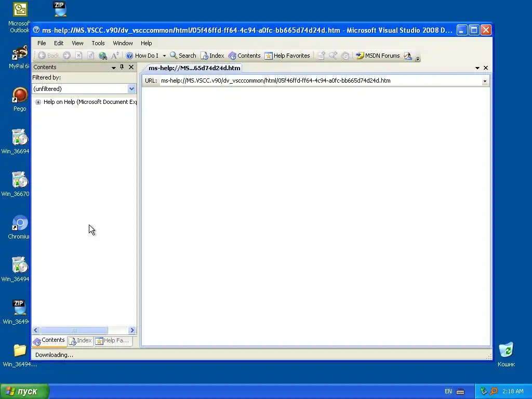Open the toolbar options overflow arrow
This screenshot has width=532, height=399.
click(418, 58)
